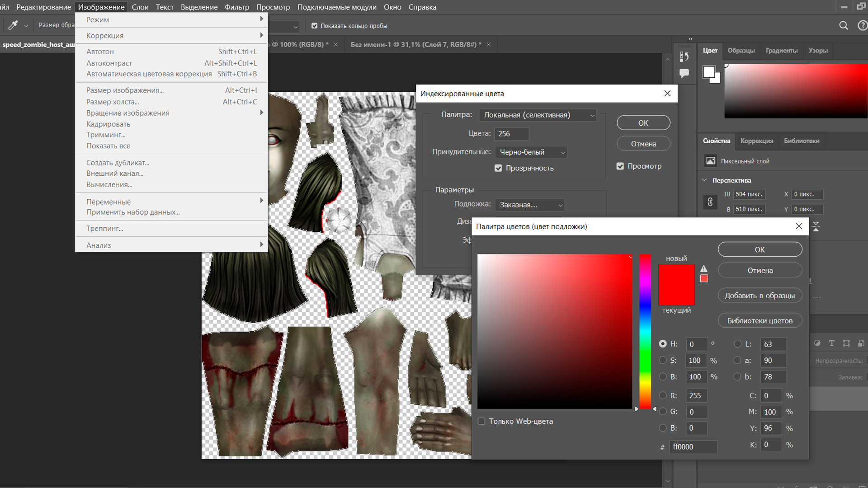Viewport: 868px width, 488px height.
Task: Toggle the width-height link chain icon
Action: point(710,202)
